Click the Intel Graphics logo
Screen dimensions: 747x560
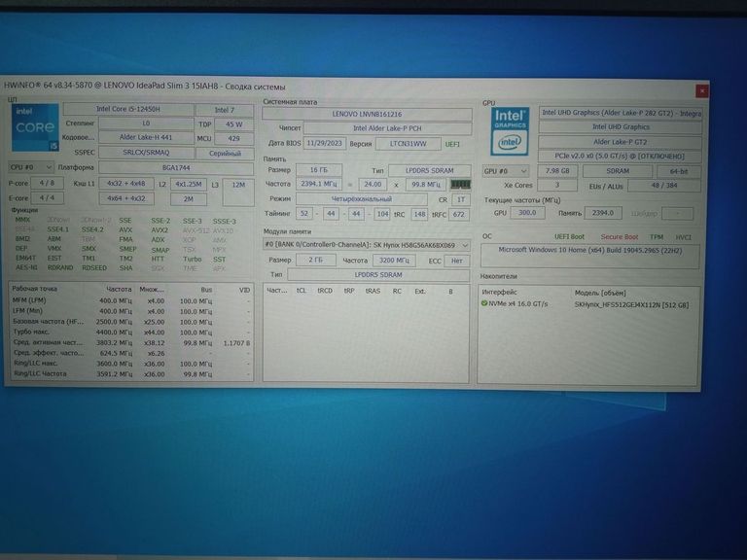pyautogui.click(x=509, y=131)
